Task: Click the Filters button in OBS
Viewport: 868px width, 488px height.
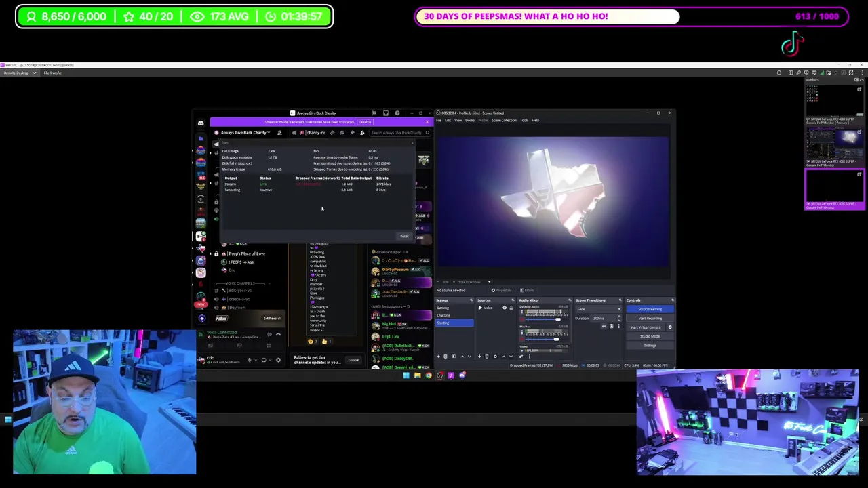Action: [x=527, y=291]
